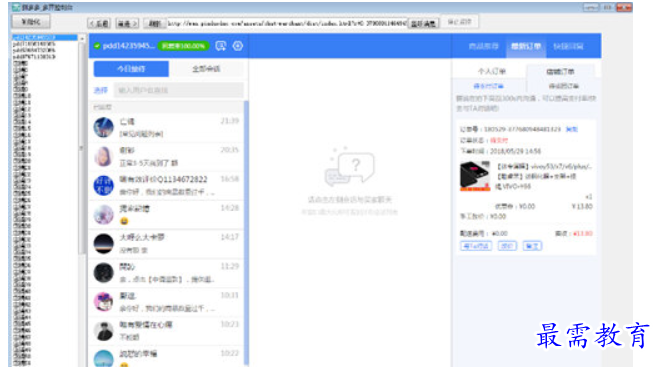
Task: Click the app icon in title bar
Action: tap(16, 7)
